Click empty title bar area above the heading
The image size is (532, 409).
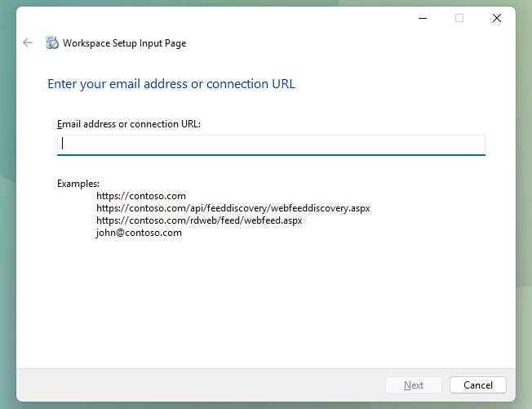point(245,18)
